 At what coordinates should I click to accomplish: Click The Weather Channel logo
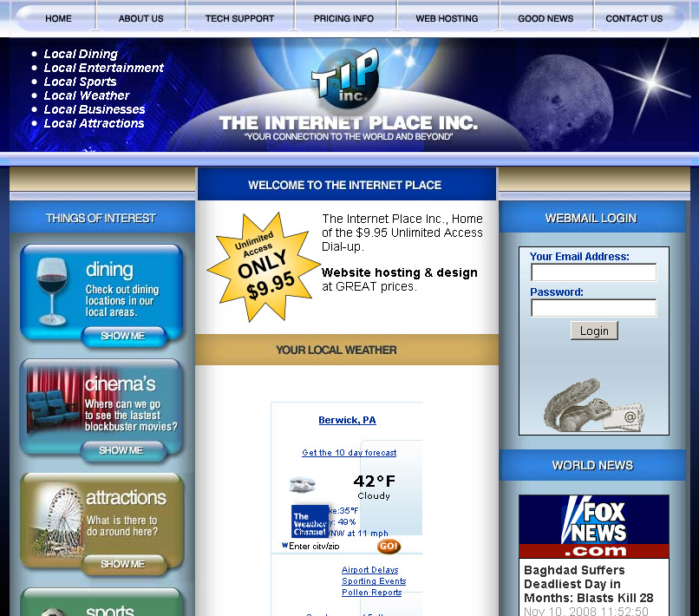click(x=310, y=521)
